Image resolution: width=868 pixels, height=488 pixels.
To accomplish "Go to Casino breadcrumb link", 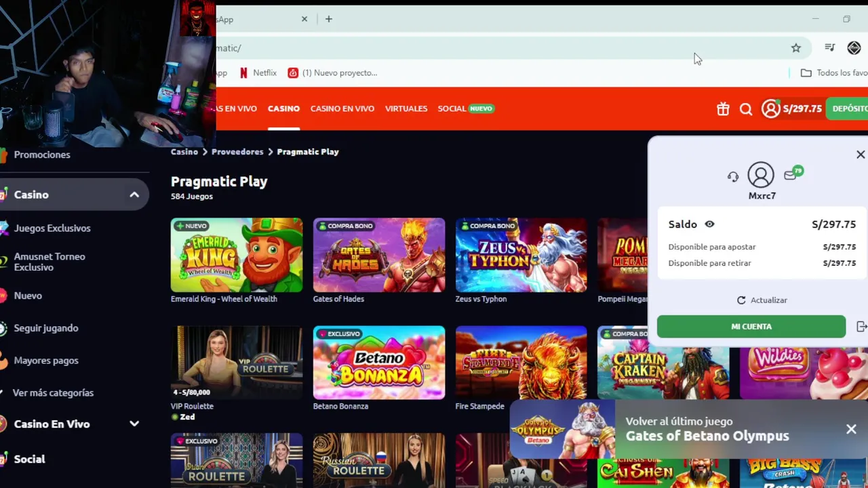I will coord(184,152).
